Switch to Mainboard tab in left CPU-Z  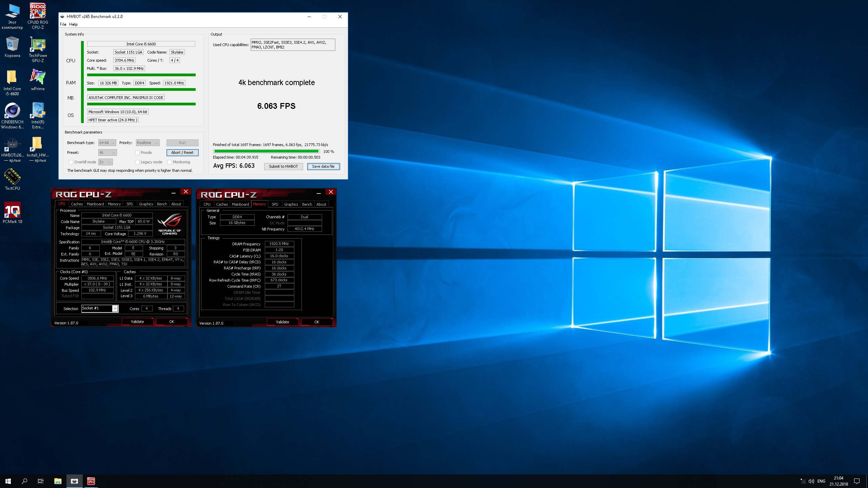tap(95, 204)
